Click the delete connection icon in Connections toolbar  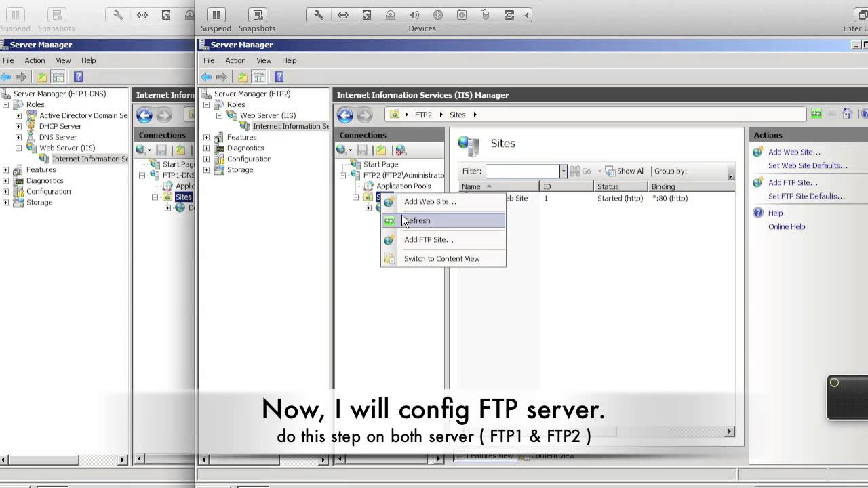pyautogui.click(x=401, y=150)
